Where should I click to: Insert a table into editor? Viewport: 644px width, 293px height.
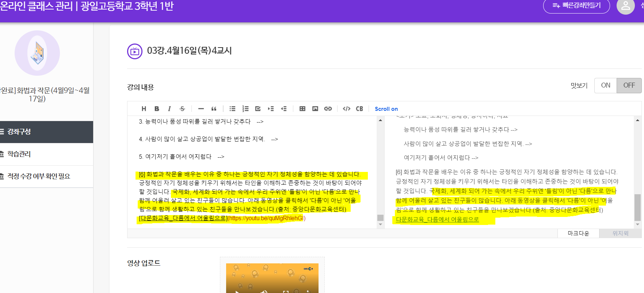coord(302,109)
